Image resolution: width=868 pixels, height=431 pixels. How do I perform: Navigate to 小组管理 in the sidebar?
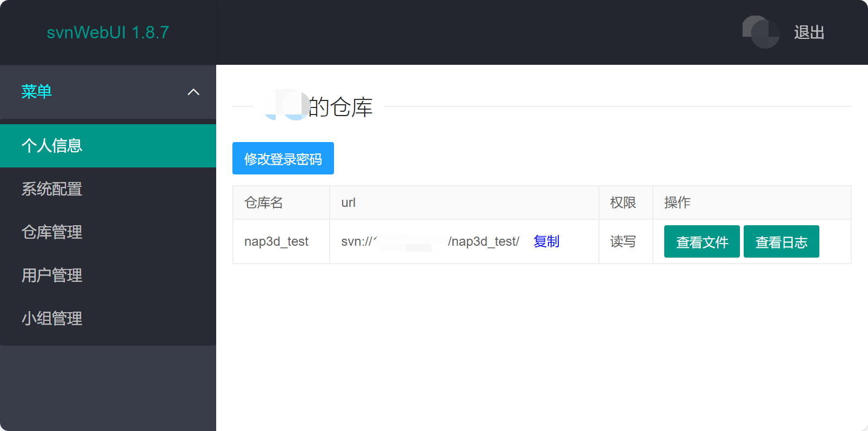pos(52,319)
